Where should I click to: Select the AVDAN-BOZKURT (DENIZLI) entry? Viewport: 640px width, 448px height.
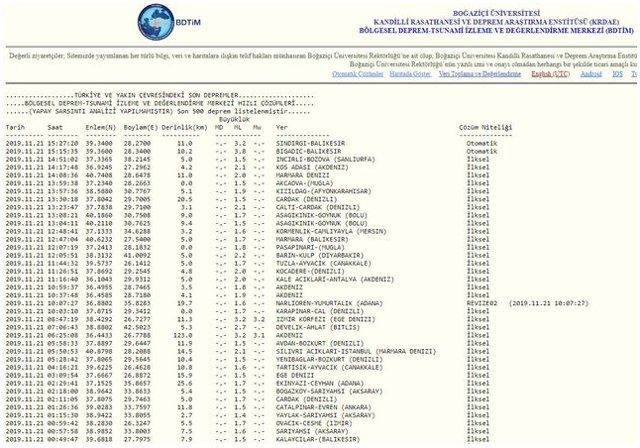[320, 343]
